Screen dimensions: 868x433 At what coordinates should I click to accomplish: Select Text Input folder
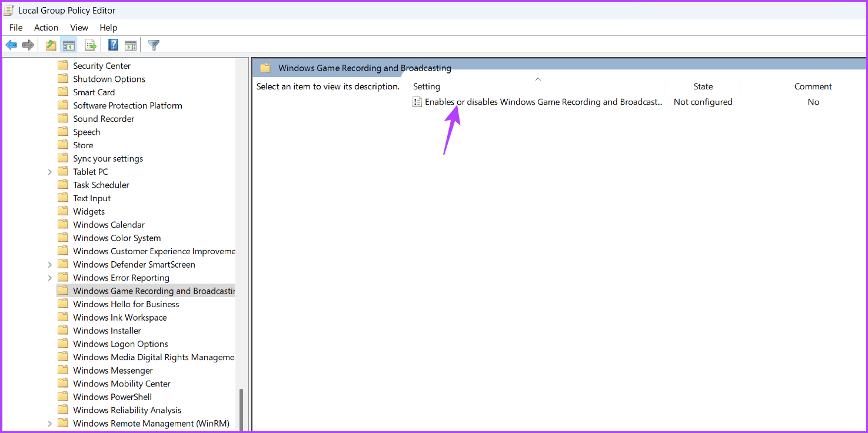(x=92, y=198)
